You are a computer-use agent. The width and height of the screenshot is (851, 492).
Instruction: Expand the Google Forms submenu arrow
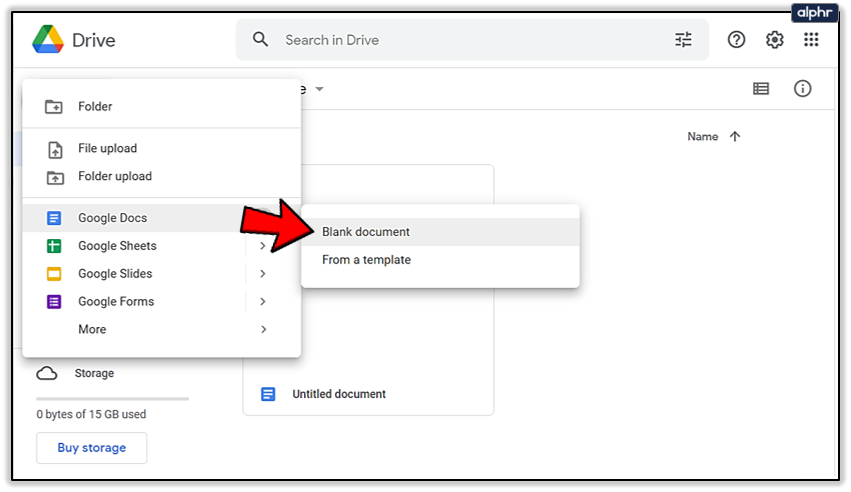point(263,302)
